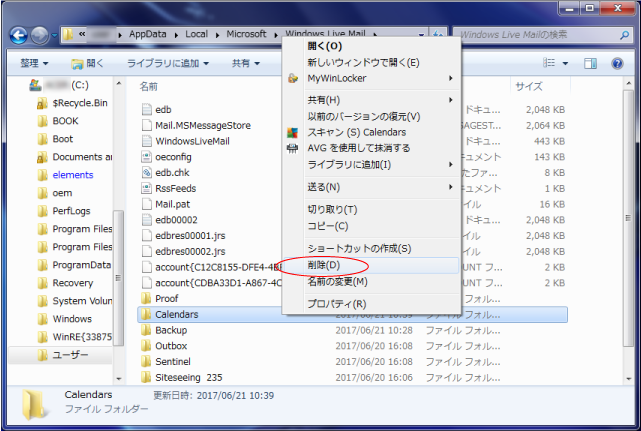Select Recovery folder in navigation tree
The image size is (641, 431).
click(x=73, y=283)
